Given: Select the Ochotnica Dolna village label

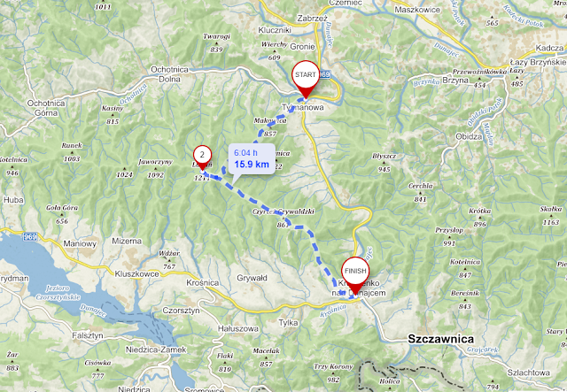Looking at the screenshot, I should click(169, 74).
